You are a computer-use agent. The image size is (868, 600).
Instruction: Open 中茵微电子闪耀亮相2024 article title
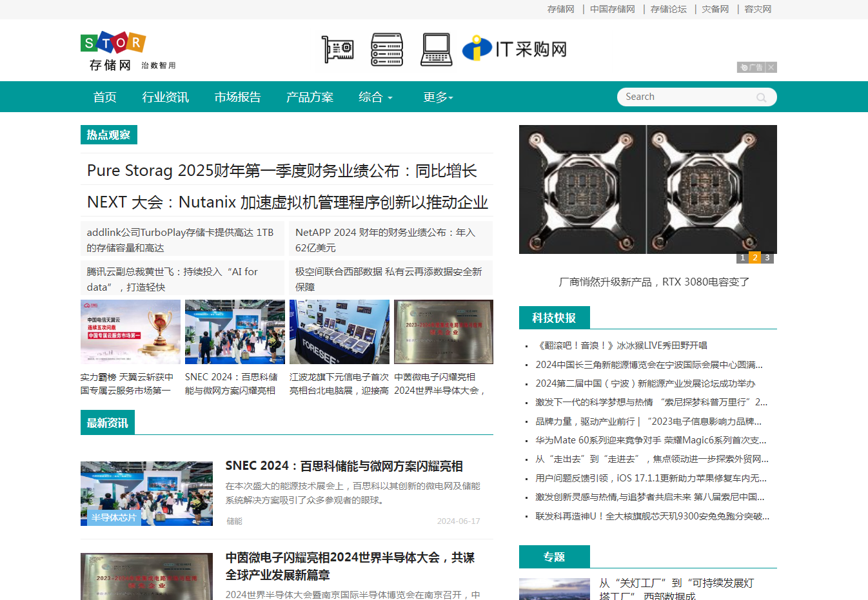pos(350,566)
